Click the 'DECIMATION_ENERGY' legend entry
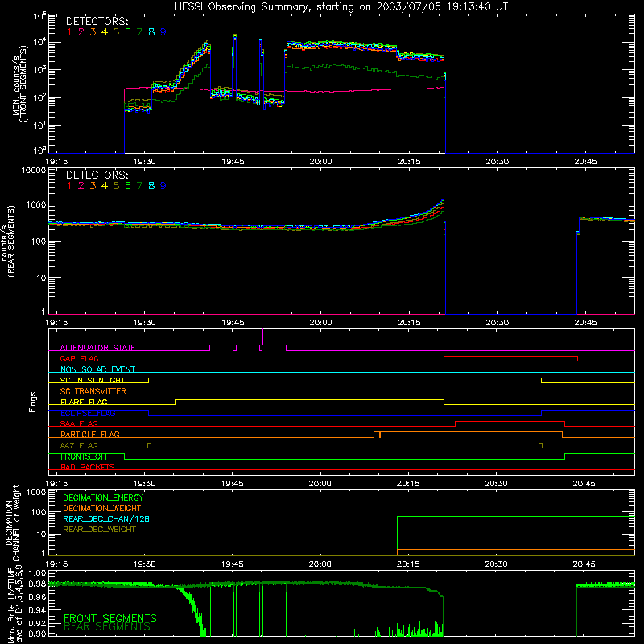The image size is (644, 644). (x=103, y=497)
